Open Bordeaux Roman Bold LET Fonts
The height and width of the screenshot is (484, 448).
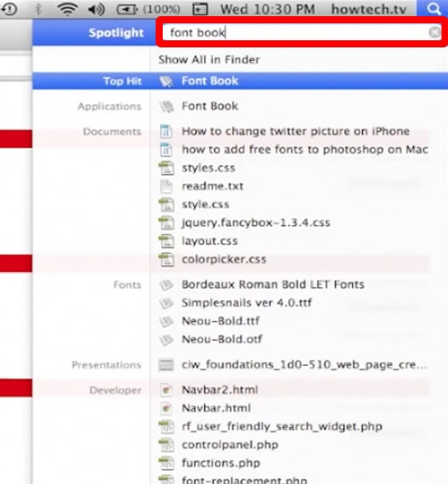[273, 284]
